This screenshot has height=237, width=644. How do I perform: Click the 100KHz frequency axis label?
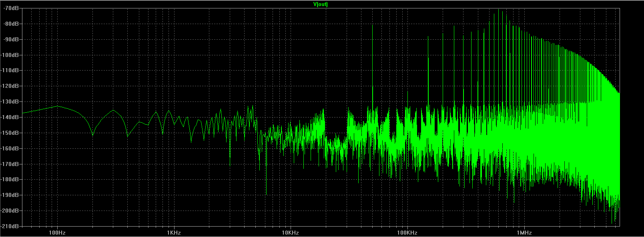pos(407,233)
